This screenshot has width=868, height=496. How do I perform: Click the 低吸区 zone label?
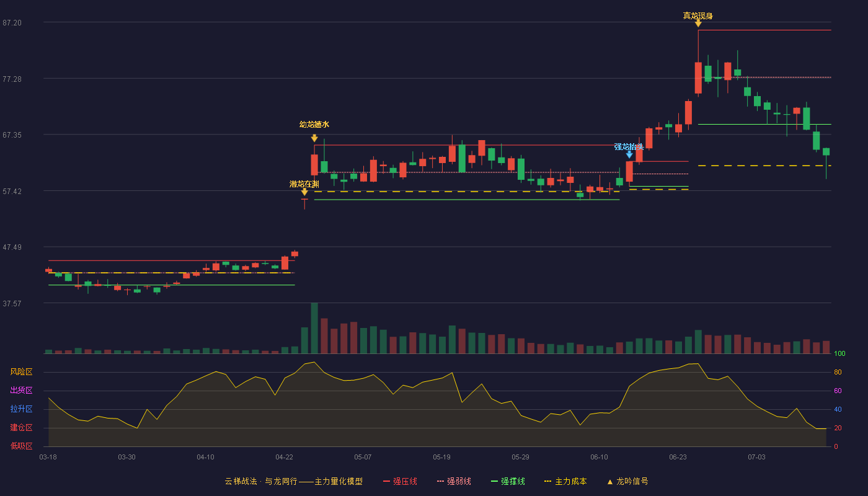tap(22, 446)
